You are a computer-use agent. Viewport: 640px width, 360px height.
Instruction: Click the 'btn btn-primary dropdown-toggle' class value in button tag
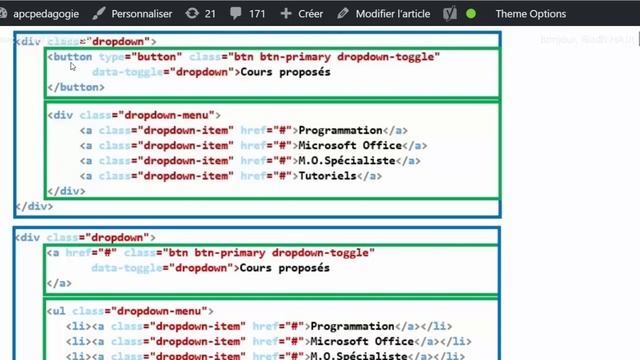(334, 57)
